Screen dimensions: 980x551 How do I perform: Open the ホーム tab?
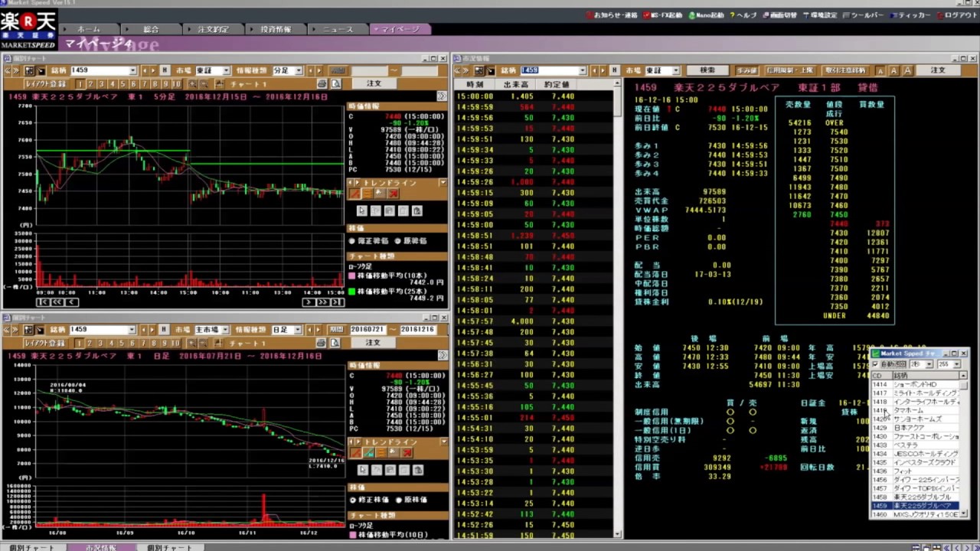(x=88, y=29)
